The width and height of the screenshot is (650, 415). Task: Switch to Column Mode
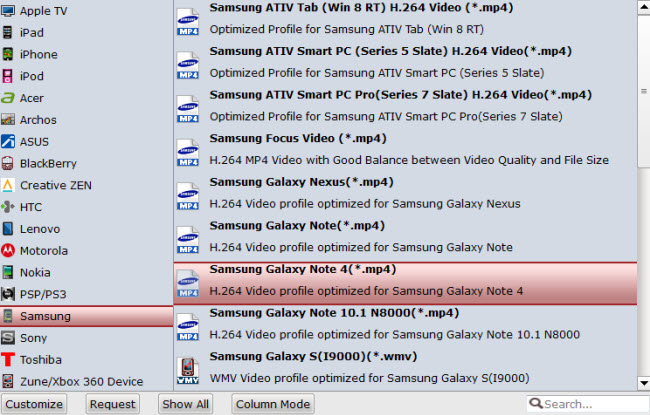273,404
